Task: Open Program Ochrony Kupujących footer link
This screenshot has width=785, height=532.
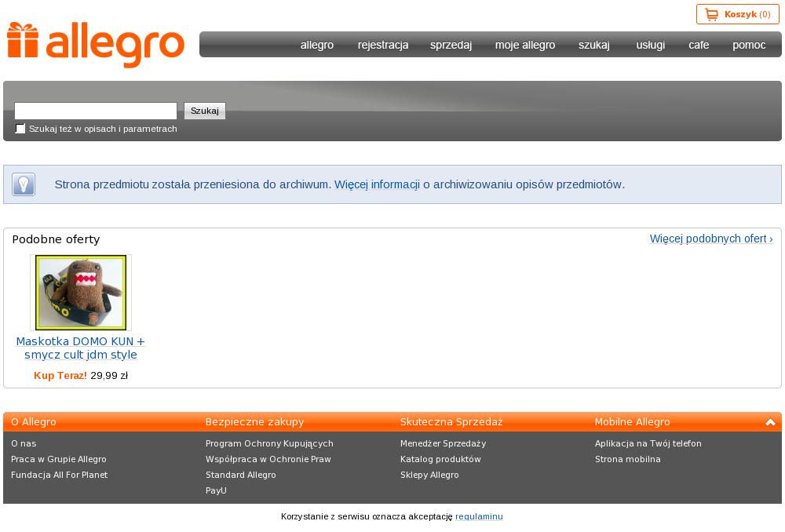Action: 269,443
